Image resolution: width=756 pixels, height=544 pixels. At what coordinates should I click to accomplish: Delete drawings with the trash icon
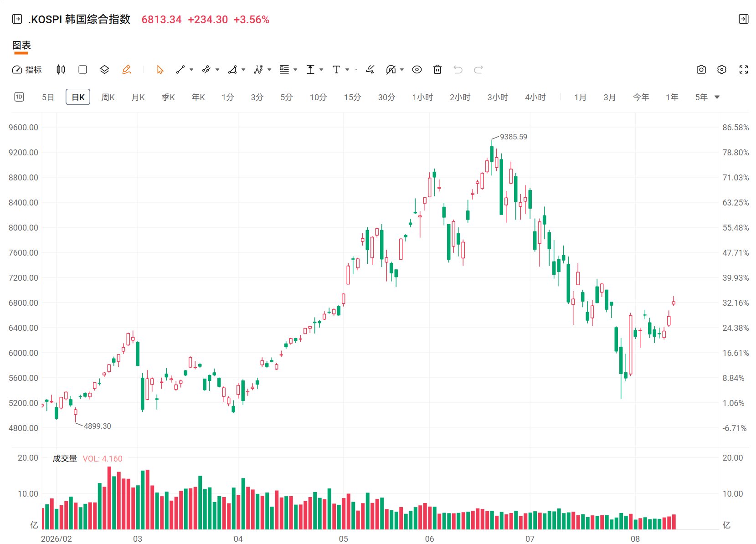point(437,70)
